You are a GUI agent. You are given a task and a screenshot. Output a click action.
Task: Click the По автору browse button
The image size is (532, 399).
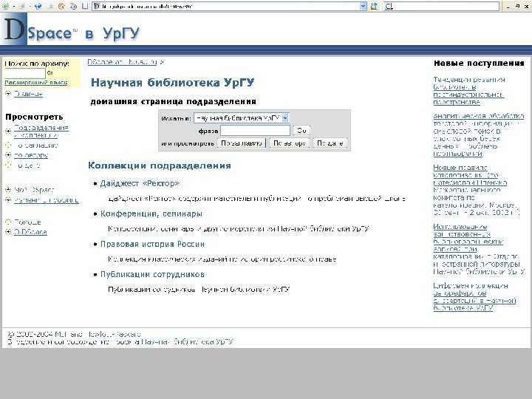pyautogui.click(x=290, y=143)
